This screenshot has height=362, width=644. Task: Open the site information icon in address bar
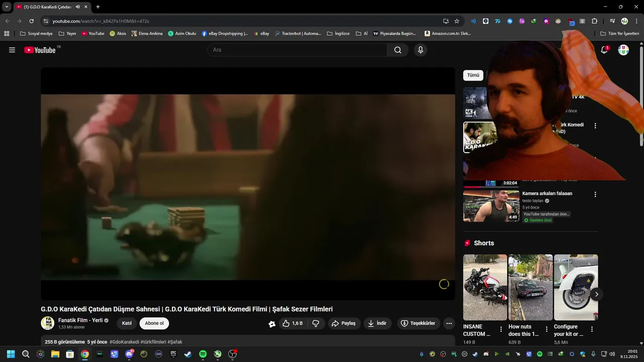click(x=46, y=21)
